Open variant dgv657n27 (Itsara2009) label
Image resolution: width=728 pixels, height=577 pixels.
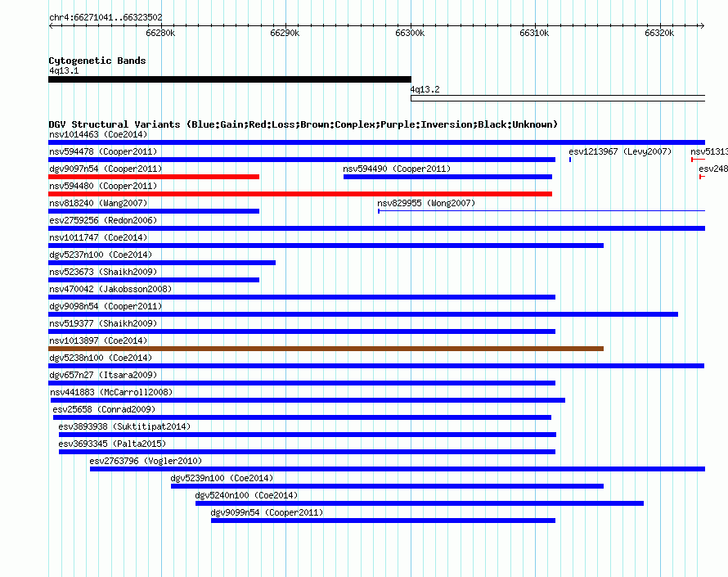click(103, 375)
